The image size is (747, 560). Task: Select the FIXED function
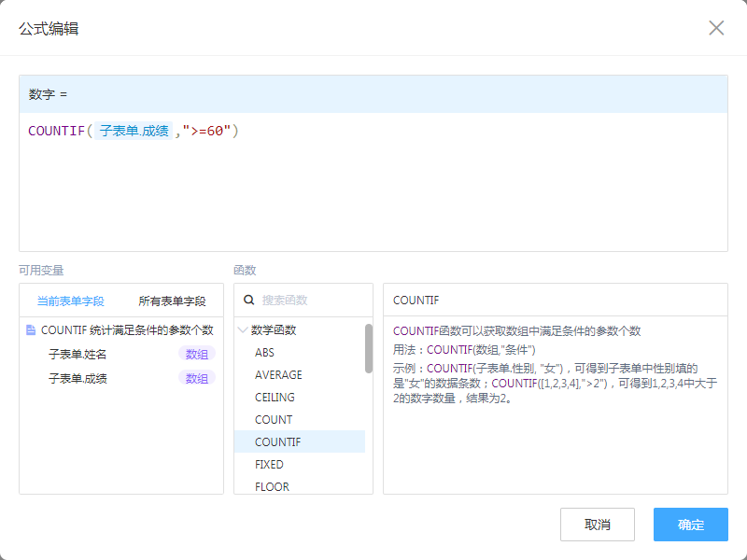269,465
